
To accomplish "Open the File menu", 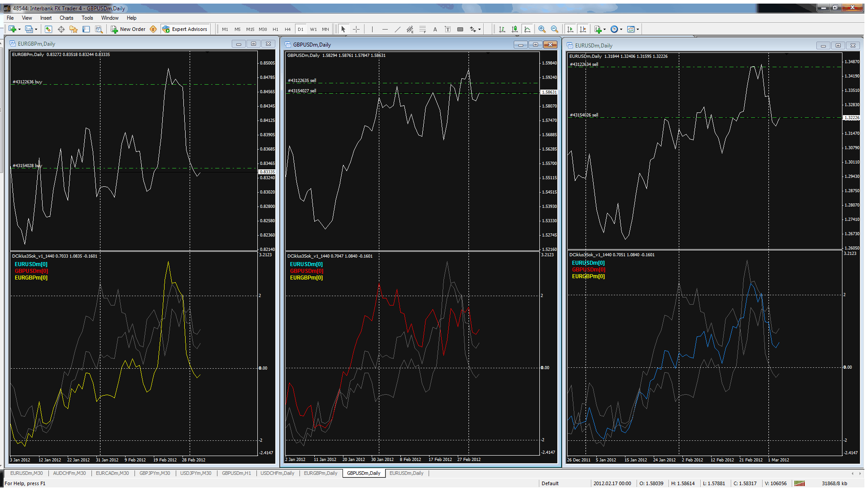I will click(10, 18).
